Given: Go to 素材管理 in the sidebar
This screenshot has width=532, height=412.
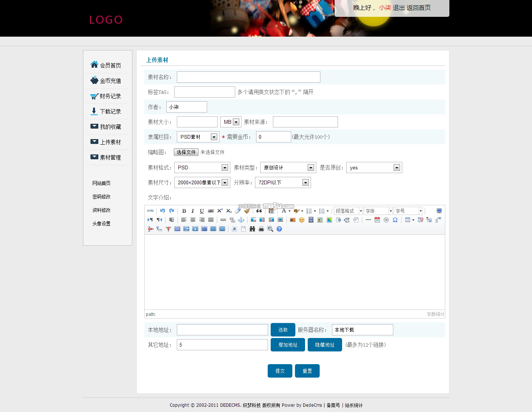Looking at the screenshot, I should click(110, 157).
